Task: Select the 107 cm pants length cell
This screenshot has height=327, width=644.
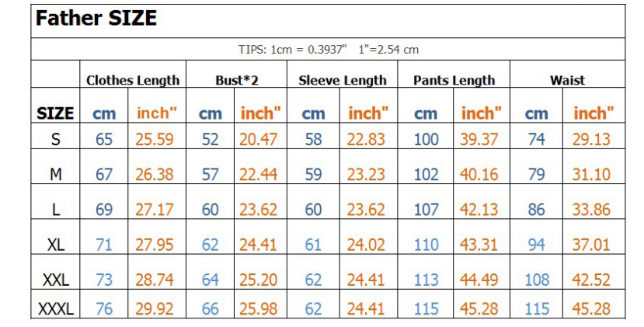Action: click(426, 210)
